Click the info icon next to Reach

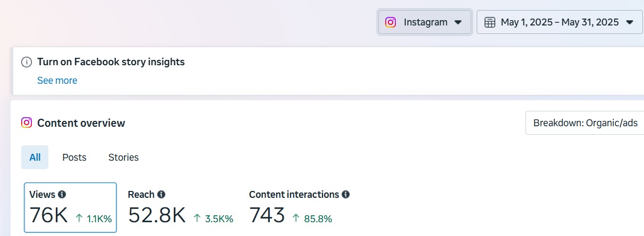click(161, 195)
